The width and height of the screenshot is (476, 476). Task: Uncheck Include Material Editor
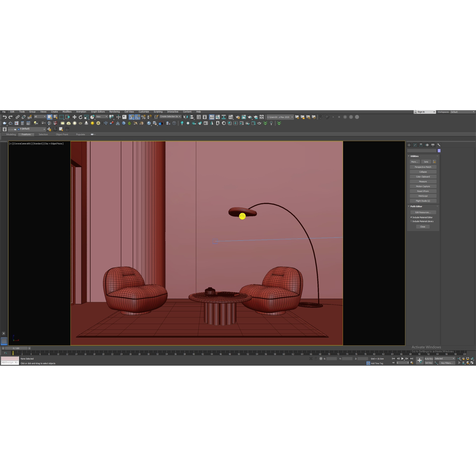(411, 217)
